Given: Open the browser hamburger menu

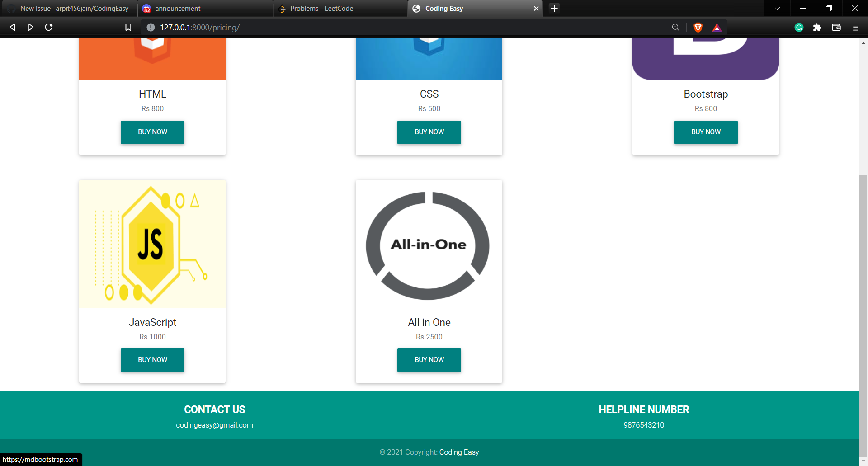Looking at the screenshot, I should coord(855,28).
